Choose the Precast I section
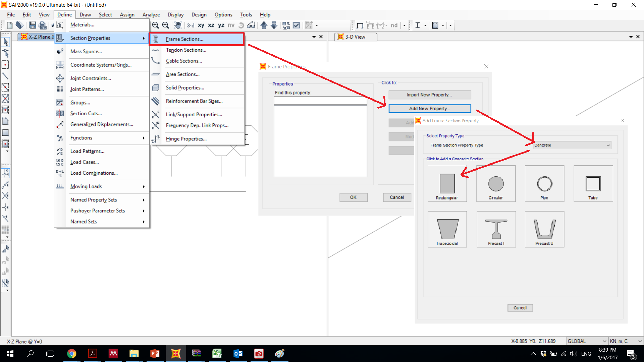Image resolution: width=644 pixels, height=362 pixels. click(x=496, y=229)
